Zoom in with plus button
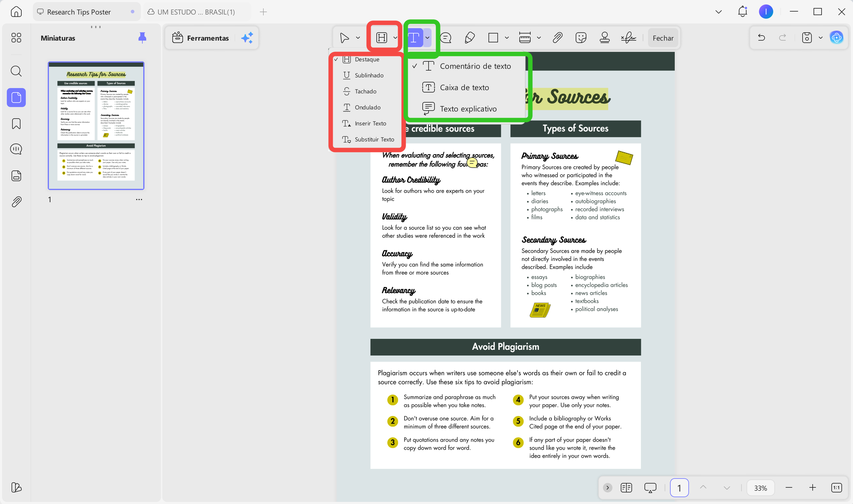The height and width of the screenshot is (504, 853). coord(812,488)
